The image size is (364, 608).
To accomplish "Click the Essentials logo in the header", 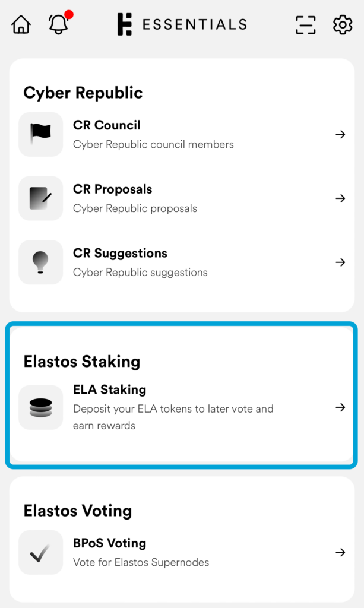I will [x=181, y=24].
